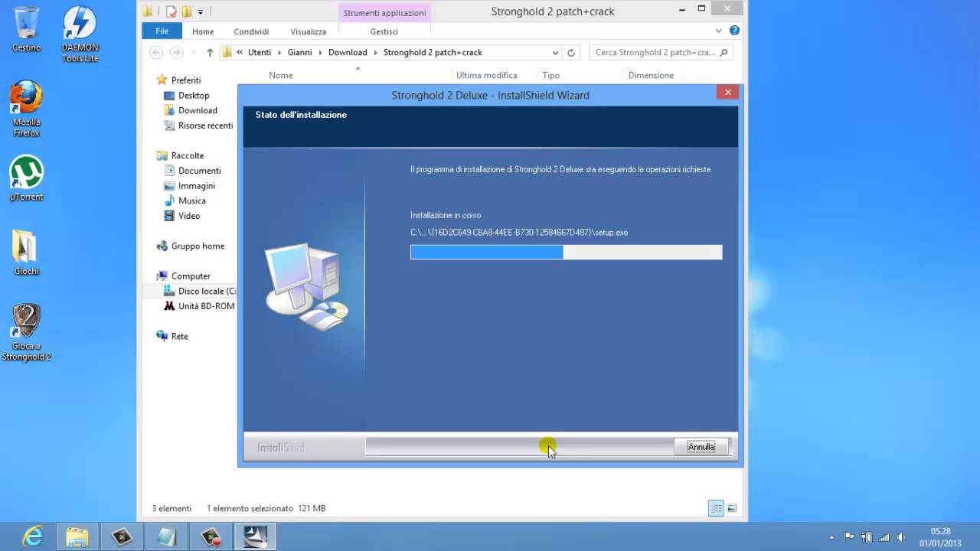Click Gianni in the address breadcrumb

(x=299, y=53)
